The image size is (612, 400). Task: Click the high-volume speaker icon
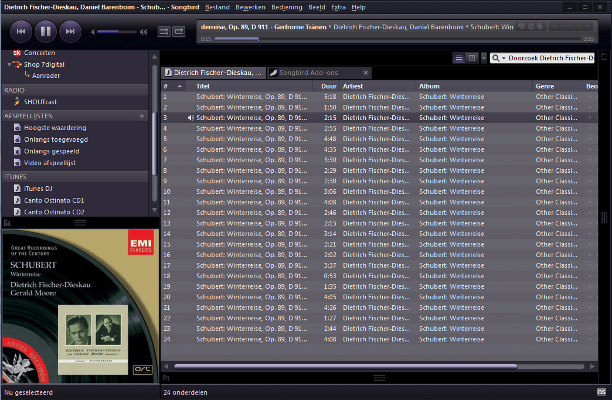[x=143, y=32]
